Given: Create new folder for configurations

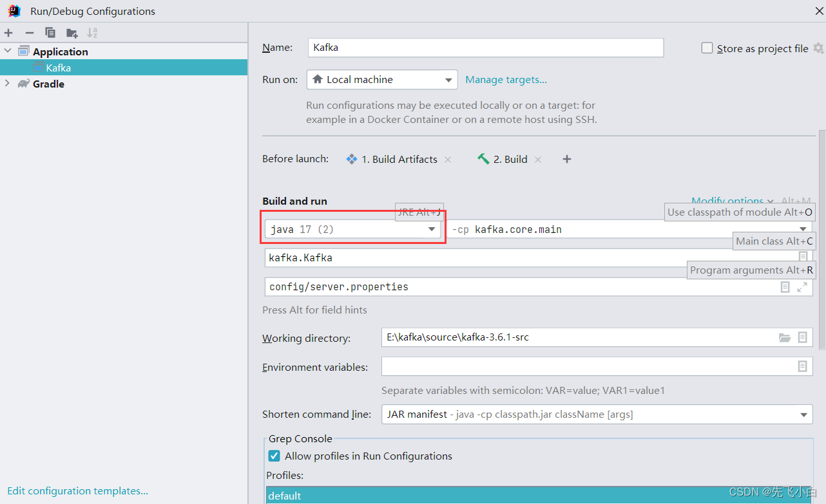Looking at the screenshot, I should click(x=72, y=33).
